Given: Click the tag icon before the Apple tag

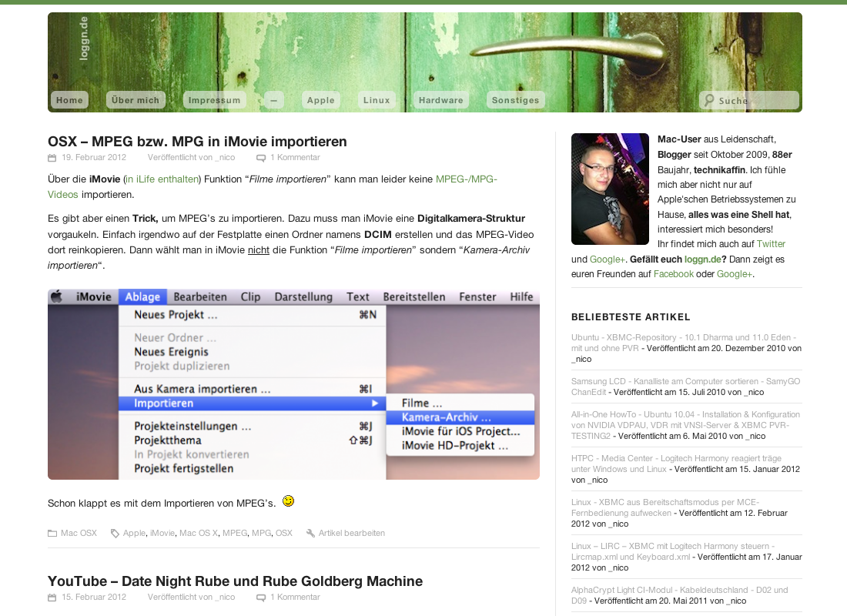Looking at the screenshot, I should tap(115, 534).
